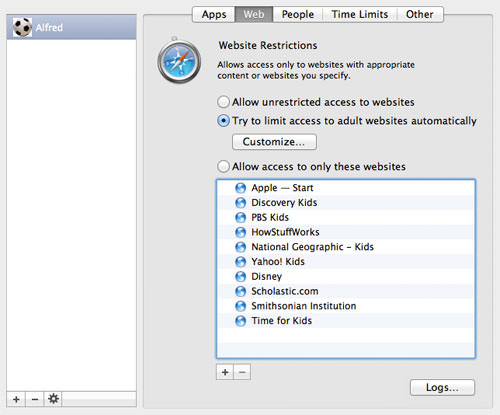This screenshot has height=415, width=500.
Task: Select Scholastic.com in website list
Action: point(346,291)
